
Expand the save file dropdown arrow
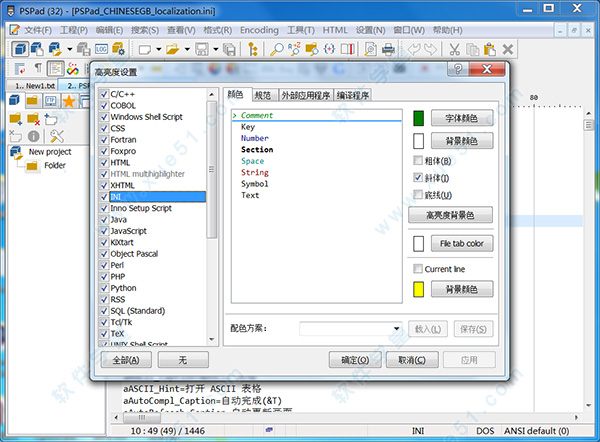coord(215,49)
